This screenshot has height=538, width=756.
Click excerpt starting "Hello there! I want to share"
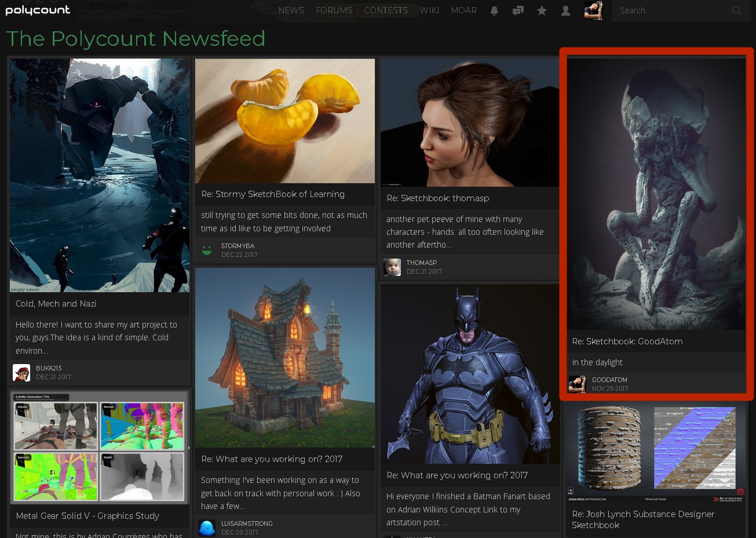(96, 337)
